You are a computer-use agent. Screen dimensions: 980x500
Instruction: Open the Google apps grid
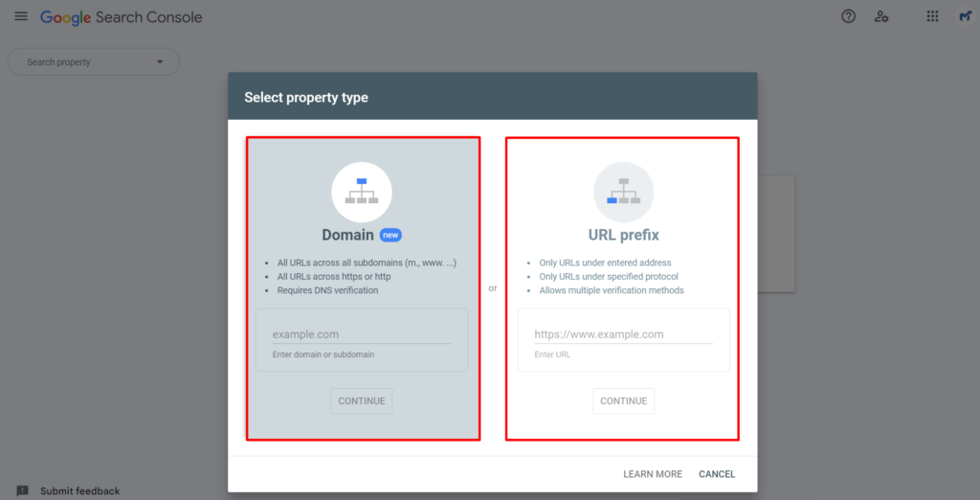[x=932, y=17]
